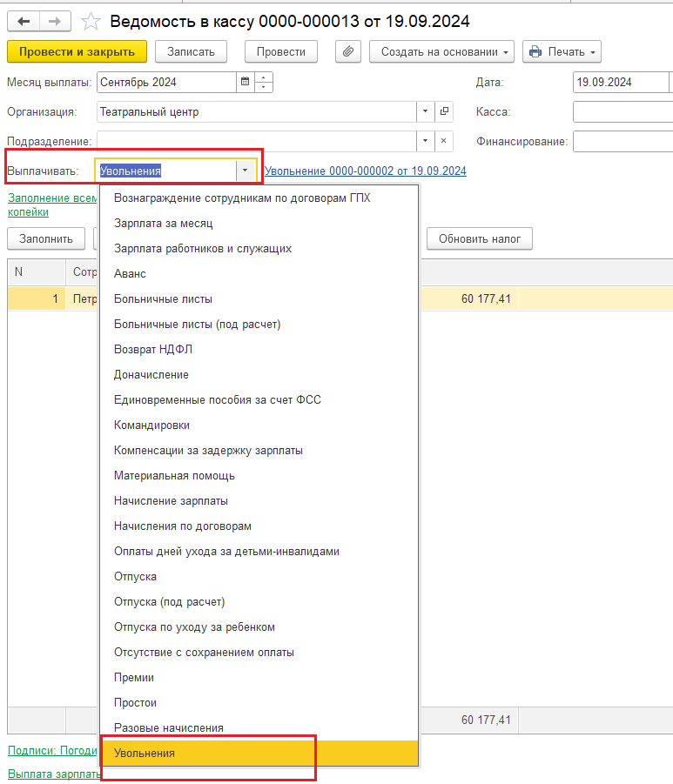Image resolution: width=673 pixels, height=784 pixels.
Task: Select Зарплата работников и служащих option
Action: tap(259, 249)
